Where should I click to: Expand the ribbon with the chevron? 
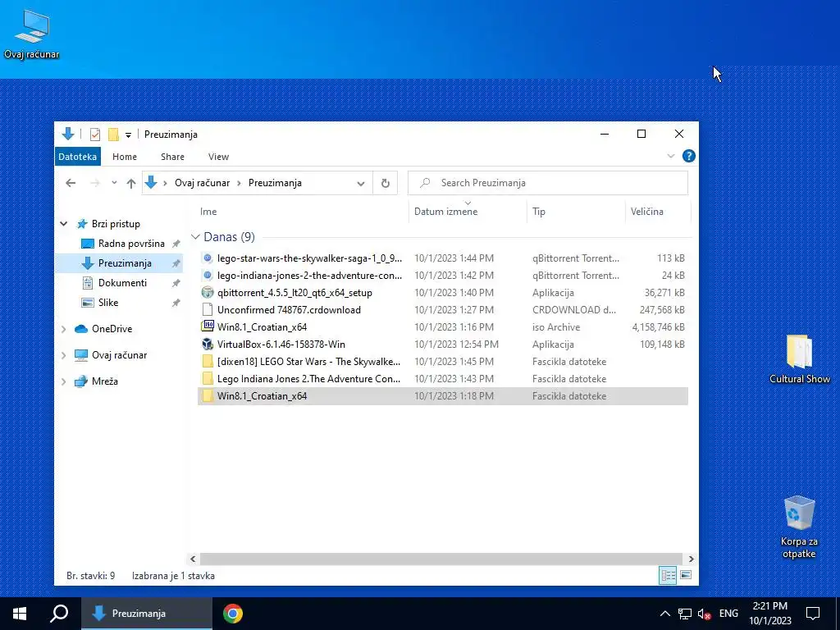coord(670,156)
